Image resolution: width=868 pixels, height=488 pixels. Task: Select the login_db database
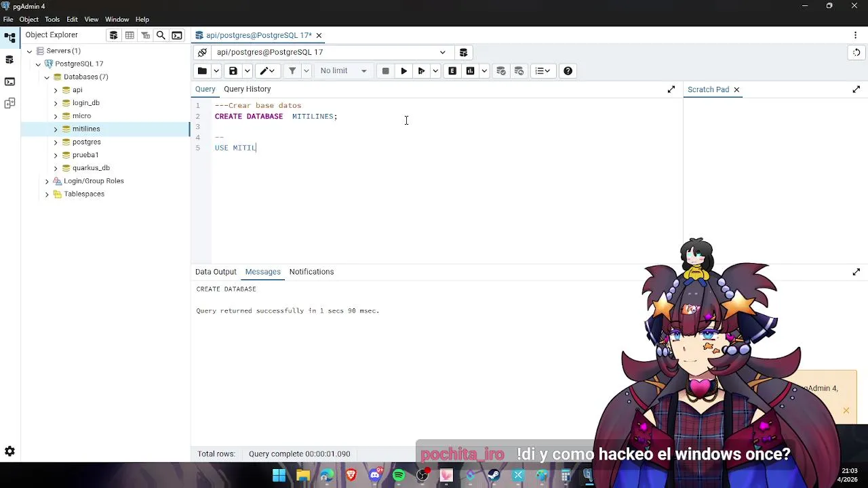coord(86,103)
